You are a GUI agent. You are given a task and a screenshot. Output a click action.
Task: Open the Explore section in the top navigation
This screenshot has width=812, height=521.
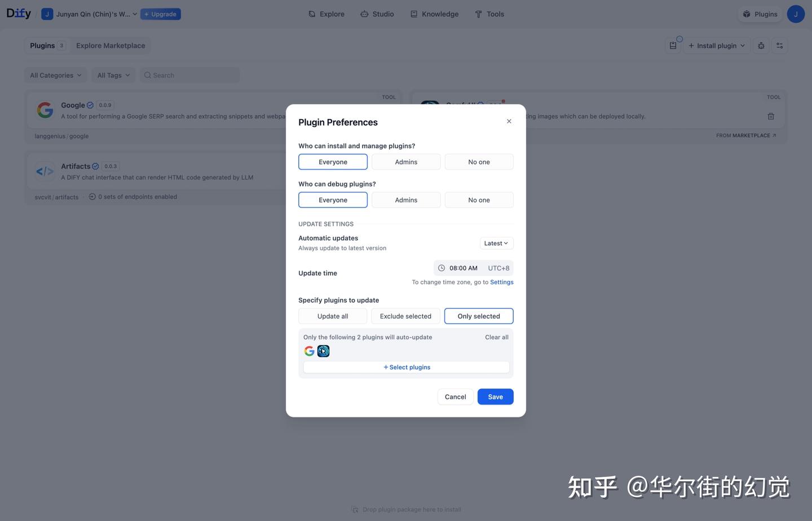(x=326, y=14)
